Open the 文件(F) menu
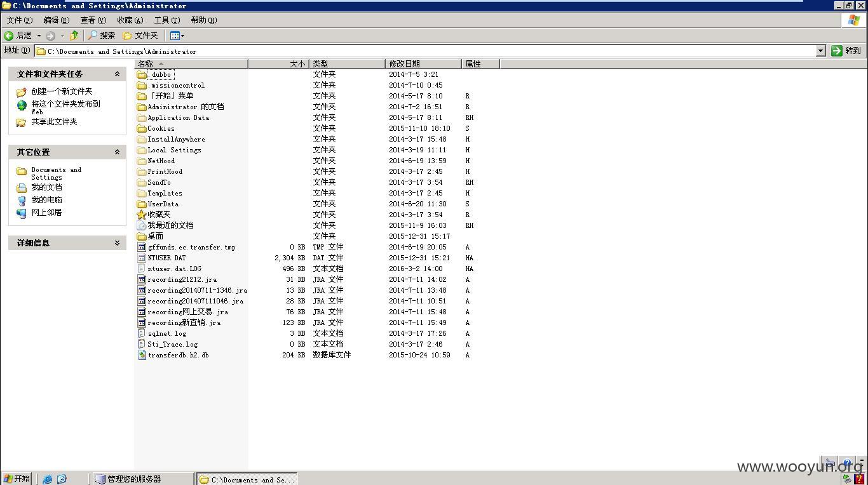This screenshot has width=868, height=485. (x=19, y=20)
